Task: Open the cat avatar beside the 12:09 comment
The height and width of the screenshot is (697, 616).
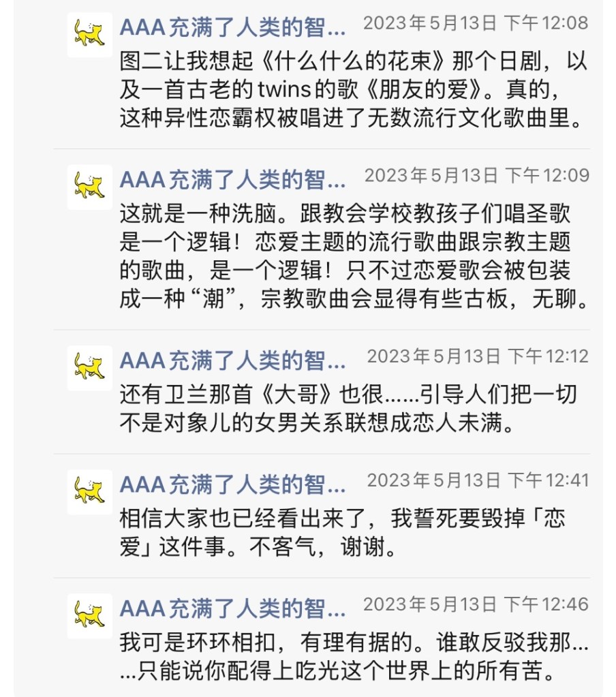Action: pos(90,186)
